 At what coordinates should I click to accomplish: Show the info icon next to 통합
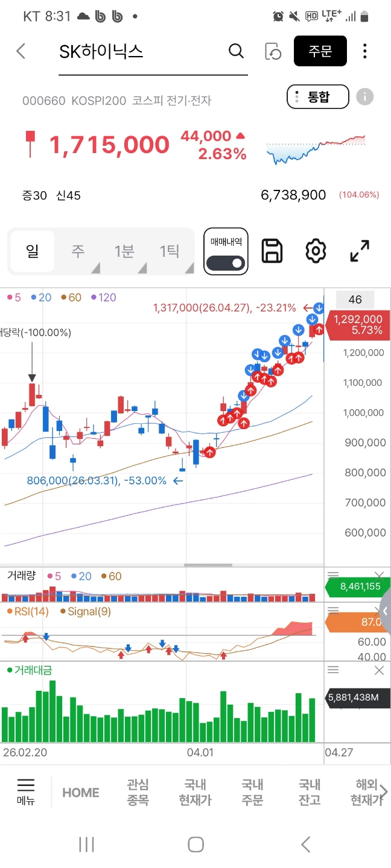365,96
